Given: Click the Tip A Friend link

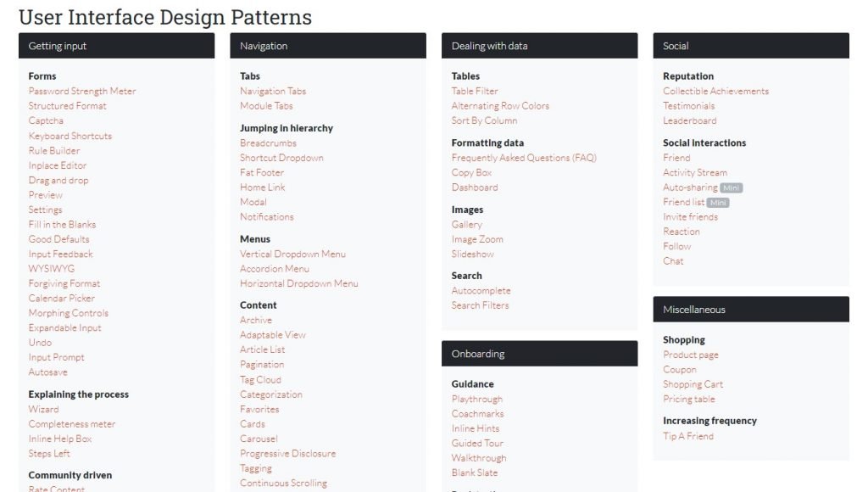Looking at the screenshot, I should point(688,436).
